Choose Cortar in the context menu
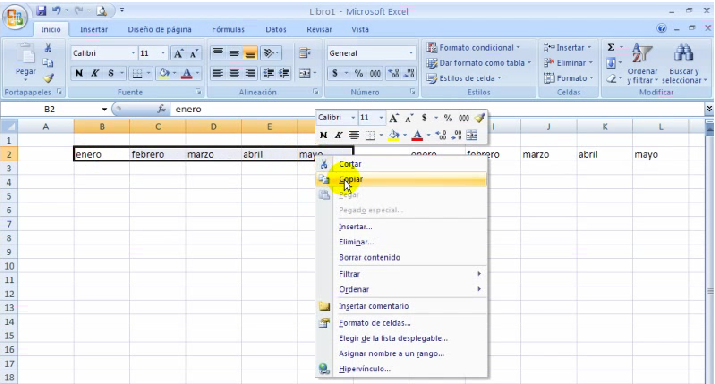 point(401,164)
